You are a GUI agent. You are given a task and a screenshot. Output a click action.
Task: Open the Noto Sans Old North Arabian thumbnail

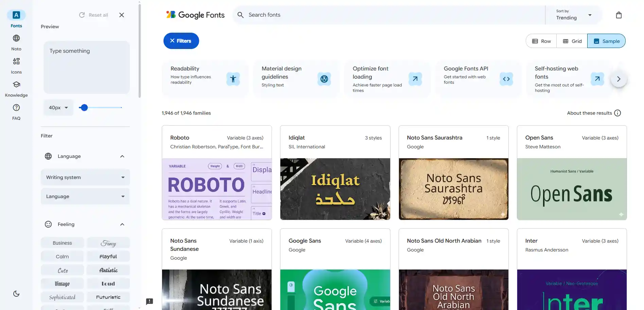point(454,290)
